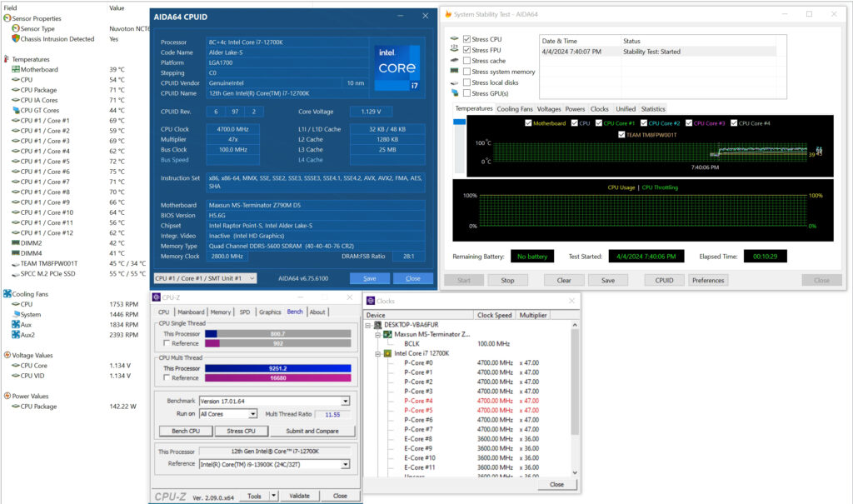Open the CPU-Z SPD tab
This screenshot has width=853, height=504.
point(245,312)
